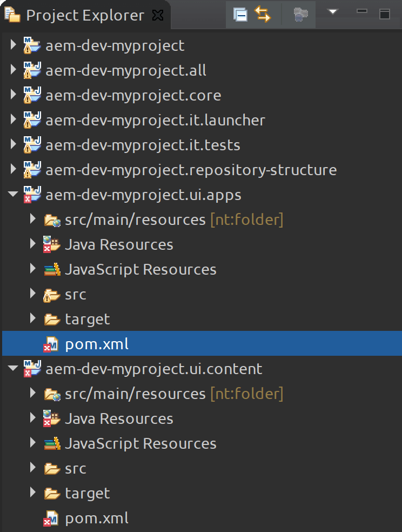Click the Collapse All toolbar icon
This screenshot has width=402, height=532.
(x=240, y=15)
